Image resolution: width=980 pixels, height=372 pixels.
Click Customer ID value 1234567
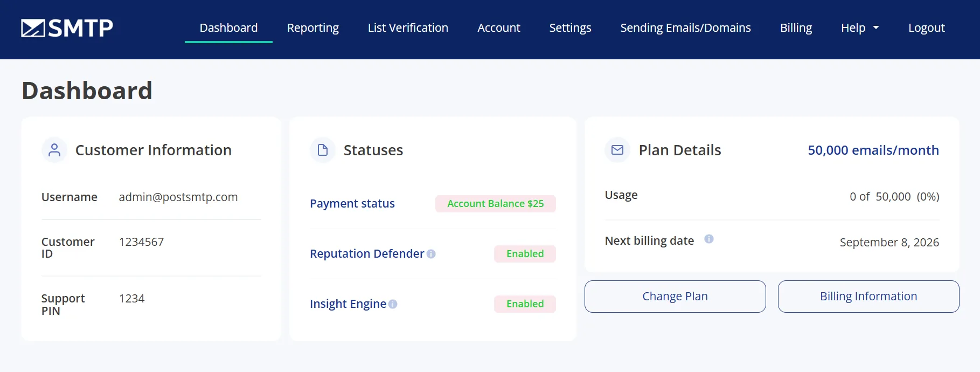tap(141, 242)
